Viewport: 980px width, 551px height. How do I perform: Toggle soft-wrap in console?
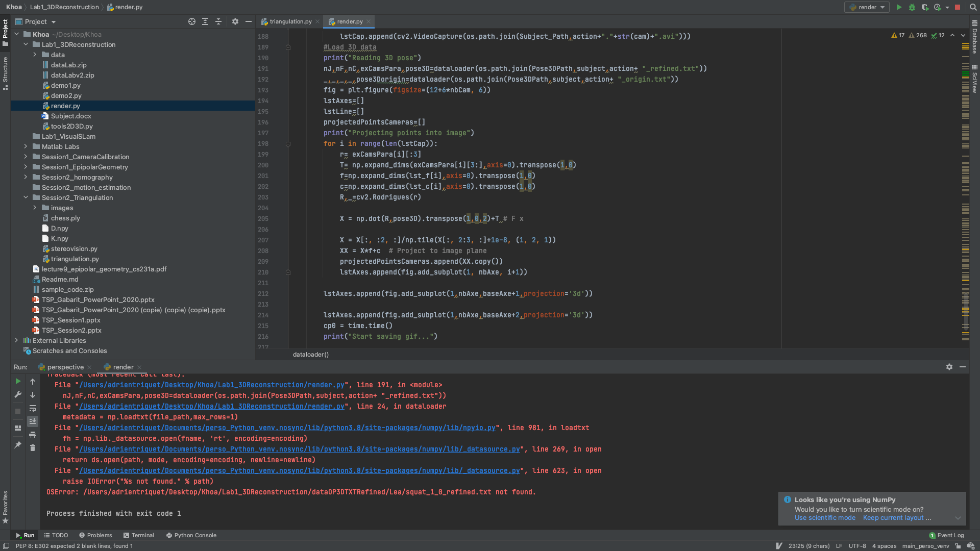[x=33, y=408]
